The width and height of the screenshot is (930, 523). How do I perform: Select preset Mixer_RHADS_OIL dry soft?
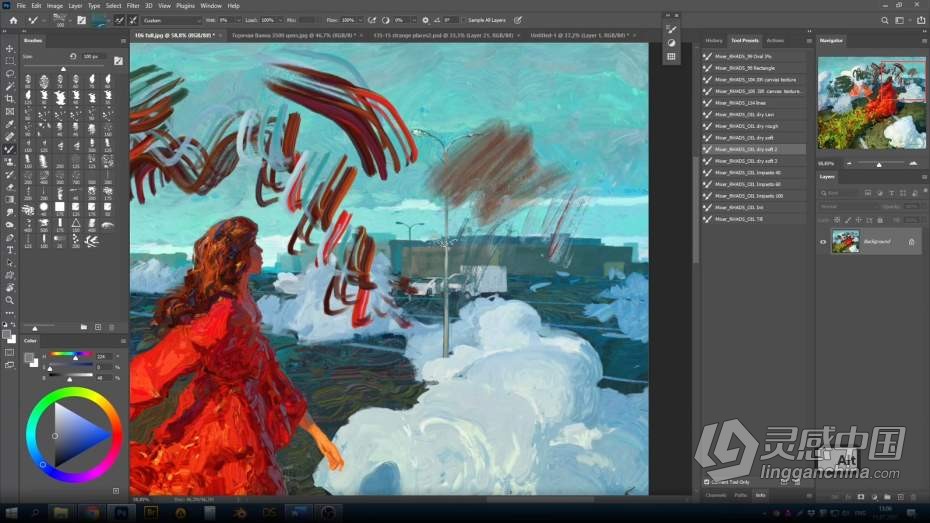tap(753, 138)
